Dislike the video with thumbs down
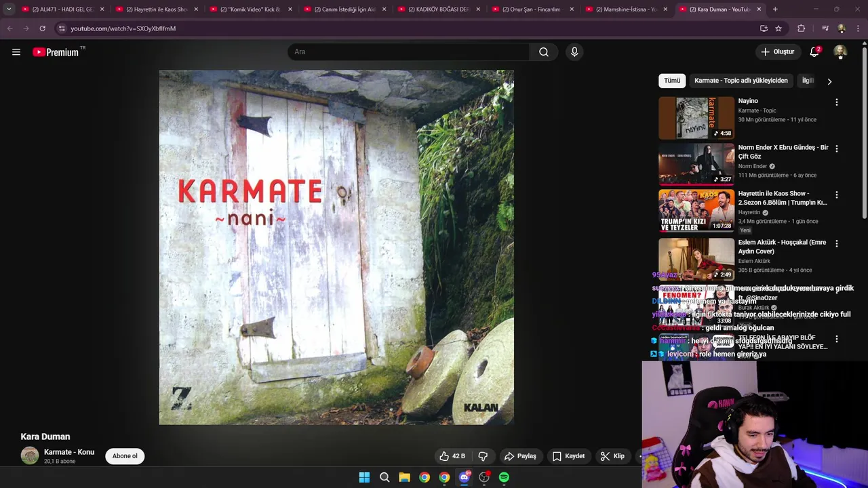The image size is (868, 488). [484, 456]
